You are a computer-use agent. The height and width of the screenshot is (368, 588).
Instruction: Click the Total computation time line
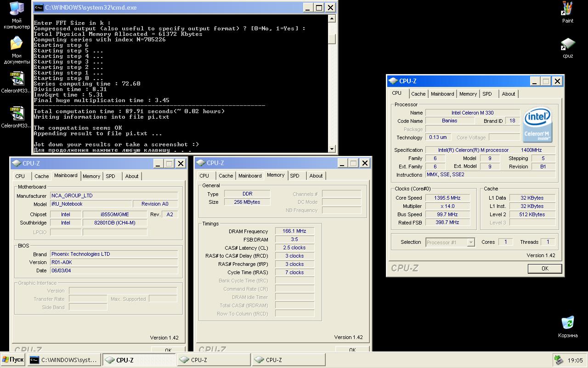tap(129, 111)
